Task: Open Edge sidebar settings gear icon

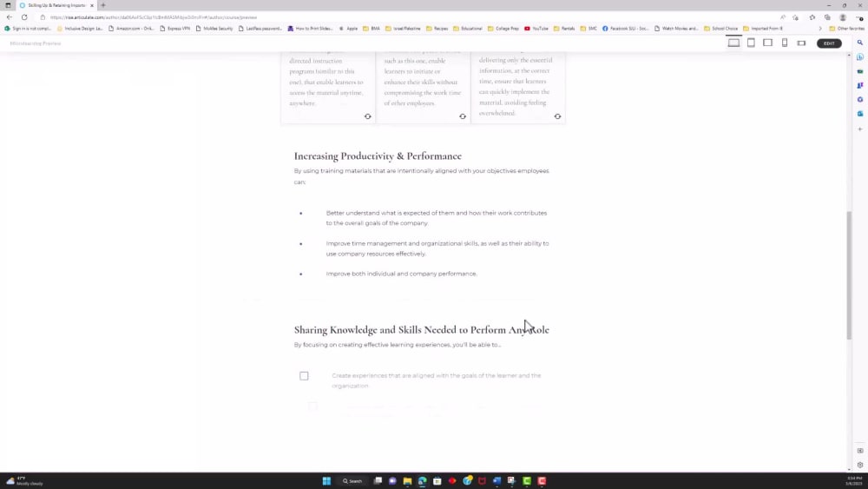Action: 859,466
